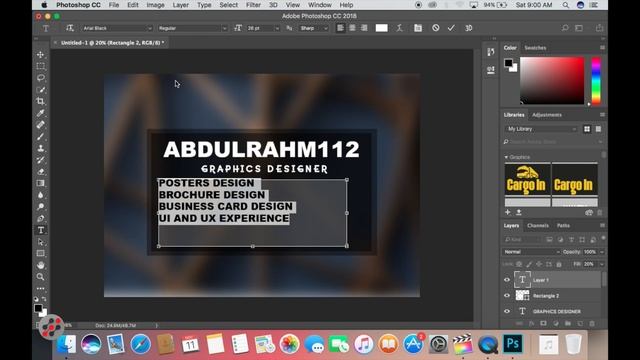
Task: Open Fill slider dropdown arrow
Action: tap(602, 264)
